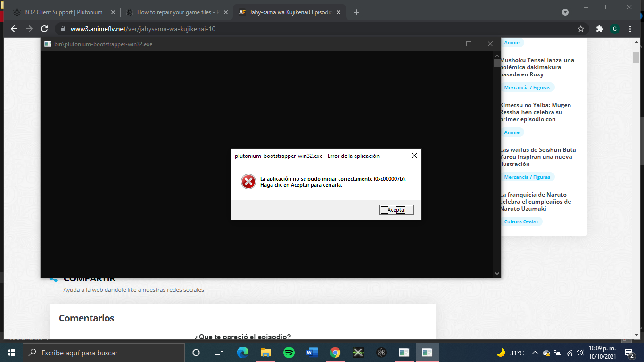Launch Microsoft Edge from taskbar
Viewport: 644px width, 362px height.
(x=242, y=353)
